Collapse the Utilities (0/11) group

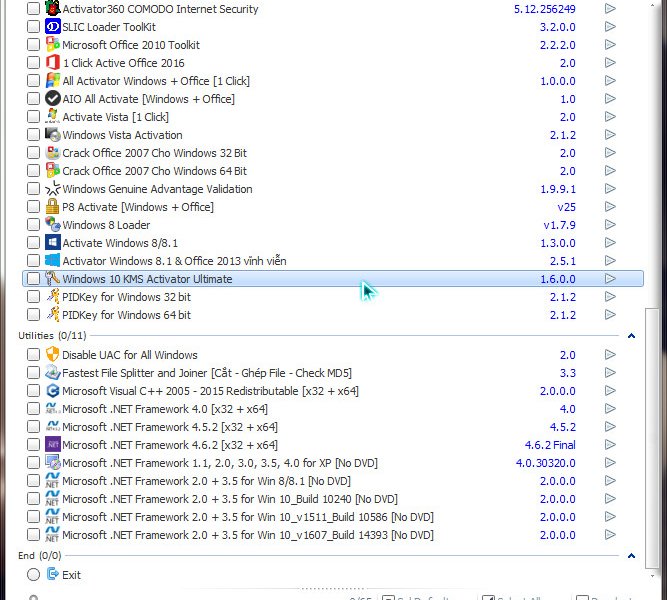[631, 336]
